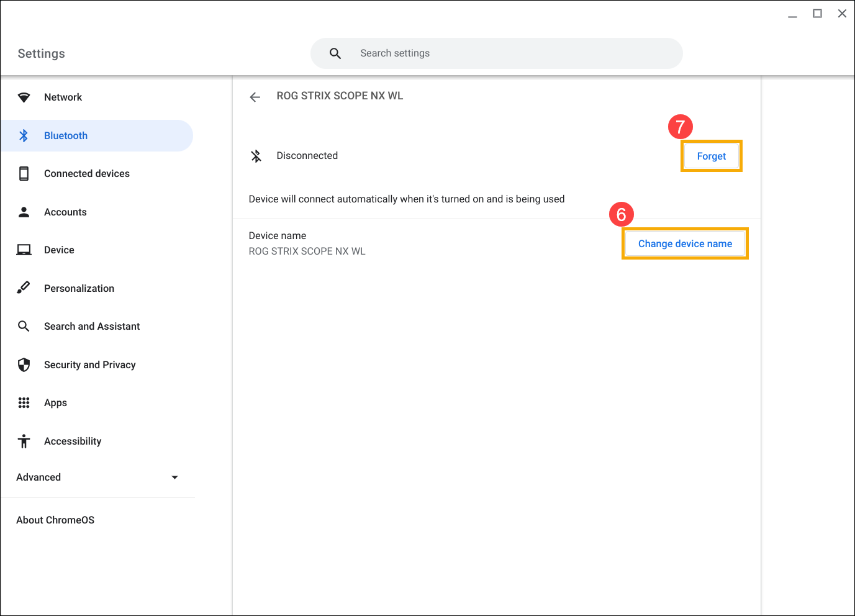The height and width of the screenshot is (616, 855).
Task: Open the Apps section
Action: [97, 403]
